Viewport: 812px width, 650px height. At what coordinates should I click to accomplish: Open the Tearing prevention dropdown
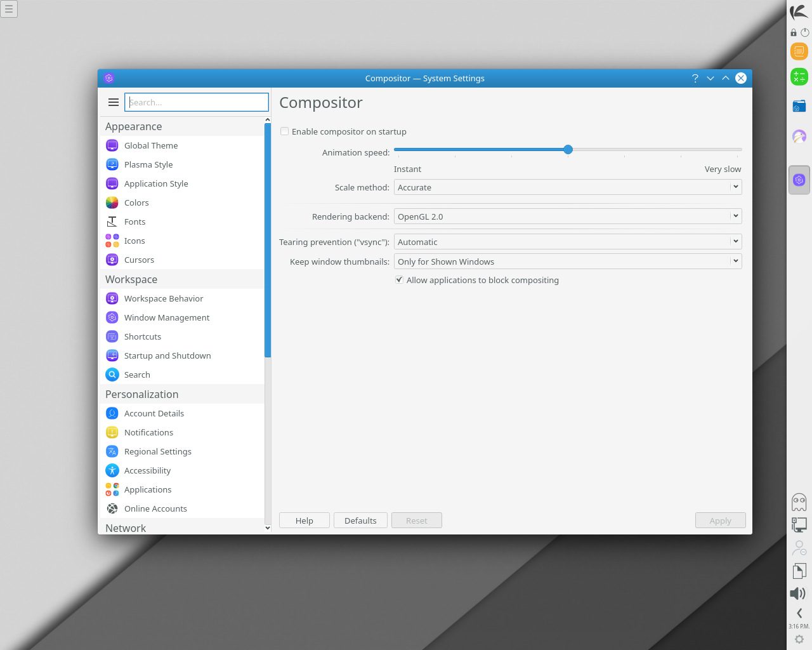[x=568, y=242]
